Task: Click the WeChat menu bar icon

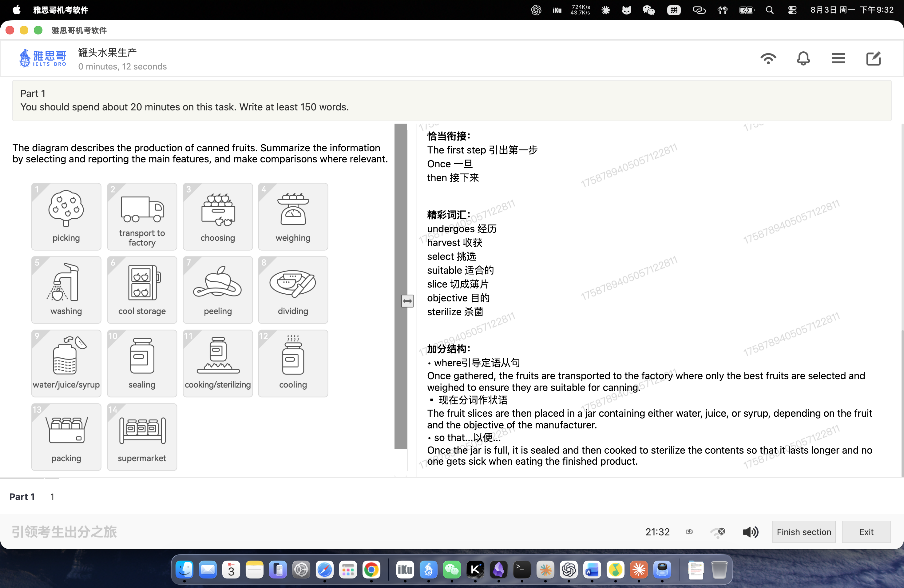Action: [649, 10]
